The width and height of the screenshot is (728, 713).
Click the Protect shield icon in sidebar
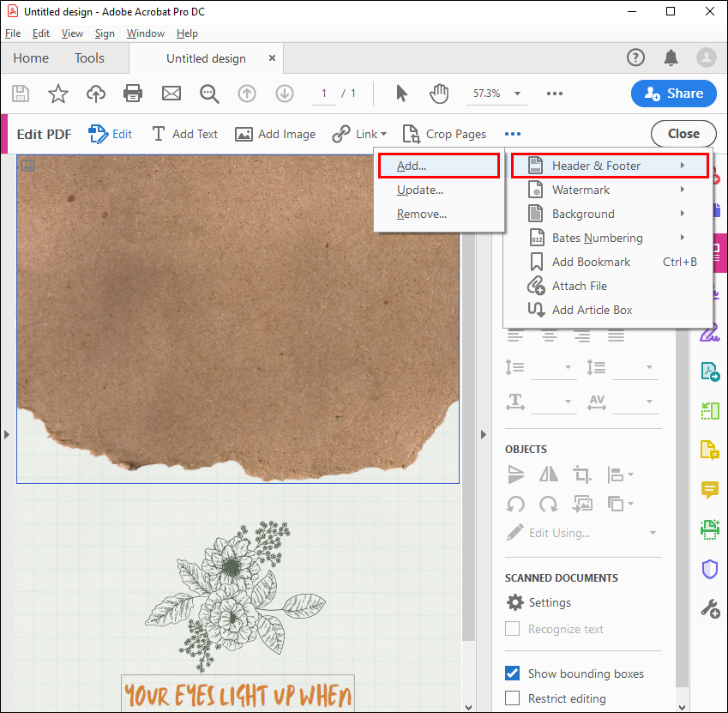(x=709, y=569)
